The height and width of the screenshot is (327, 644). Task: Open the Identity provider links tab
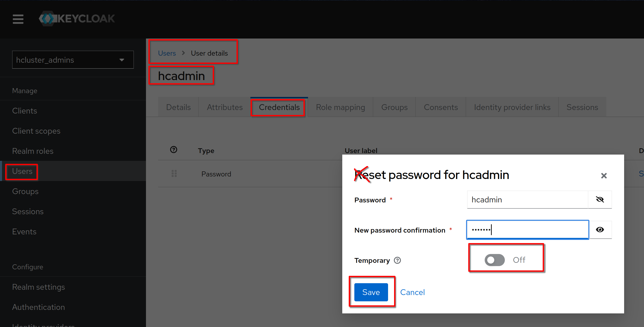point(512,107)
